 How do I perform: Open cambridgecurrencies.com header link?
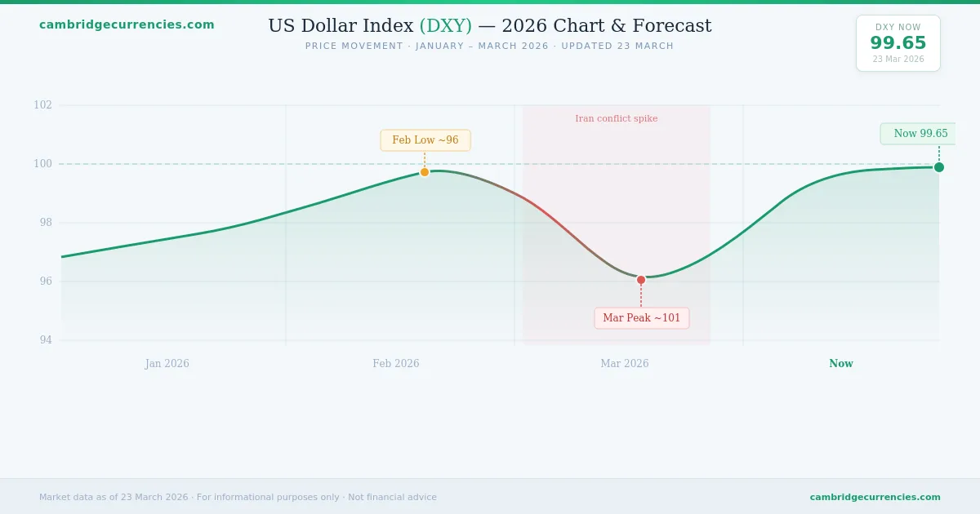click(x=127, y=24)
